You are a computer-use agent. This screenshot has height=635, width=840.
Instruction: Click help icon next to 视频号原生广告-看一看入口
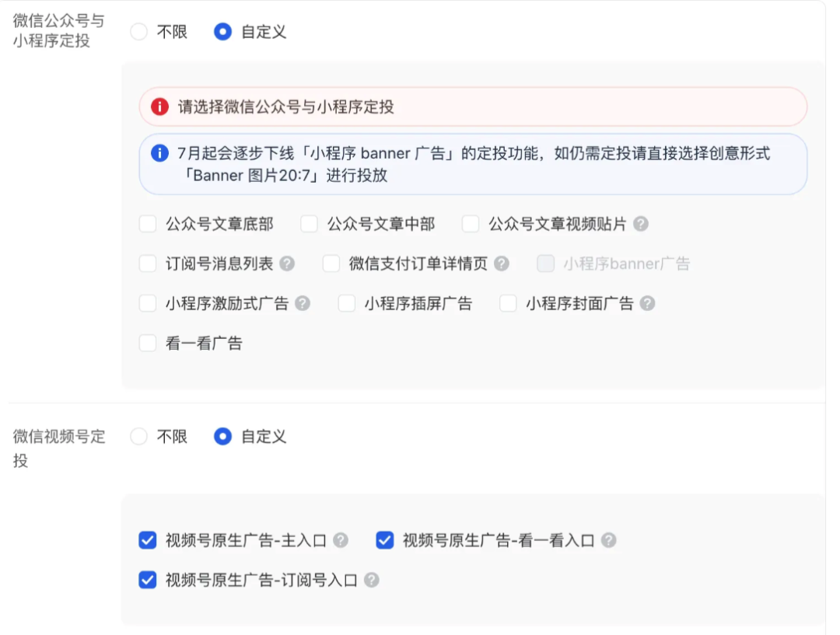pyautogui.click(x=608, y=540)
